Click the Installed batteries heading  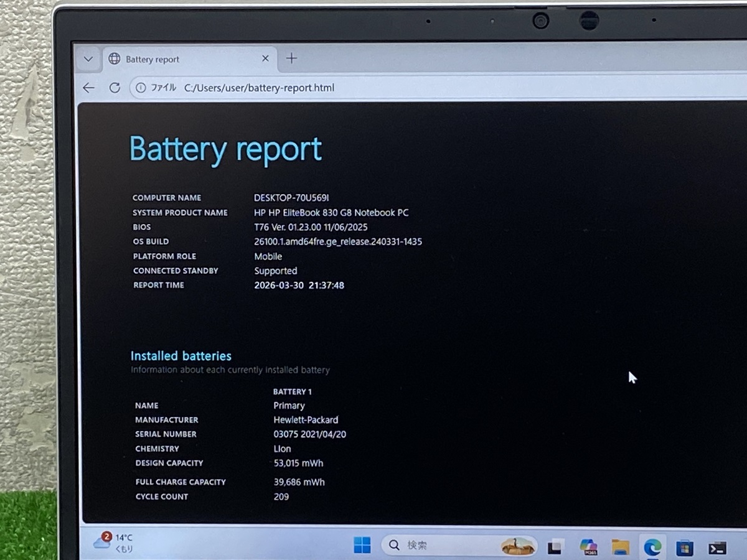[x=181, y=356]
